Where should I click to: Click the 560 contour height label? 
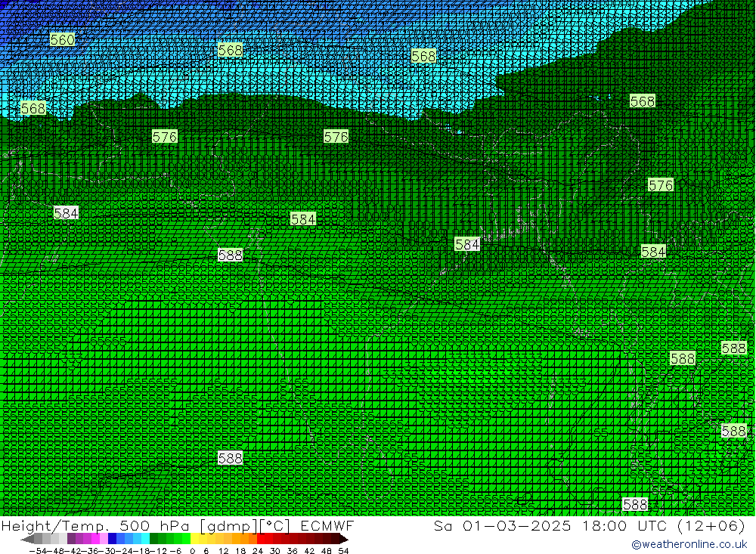click(x=62, y=39)
